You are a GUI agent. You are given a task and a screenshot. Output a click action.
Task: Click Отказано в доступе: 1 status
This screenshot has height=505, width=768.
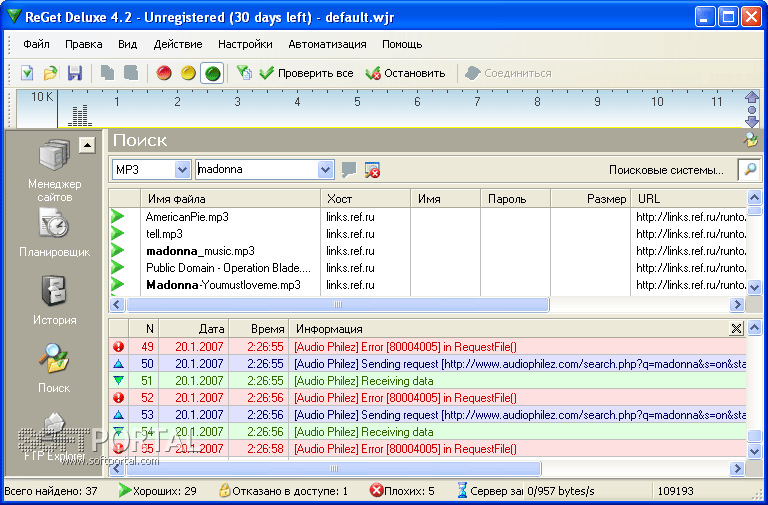(x=283, y=491)
